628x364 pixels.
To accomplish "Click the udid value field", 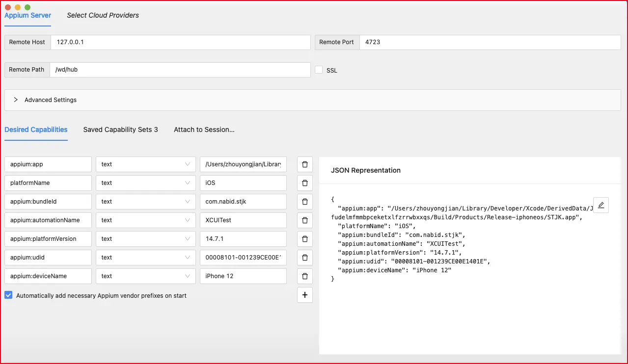I will (x=243, y=258).
